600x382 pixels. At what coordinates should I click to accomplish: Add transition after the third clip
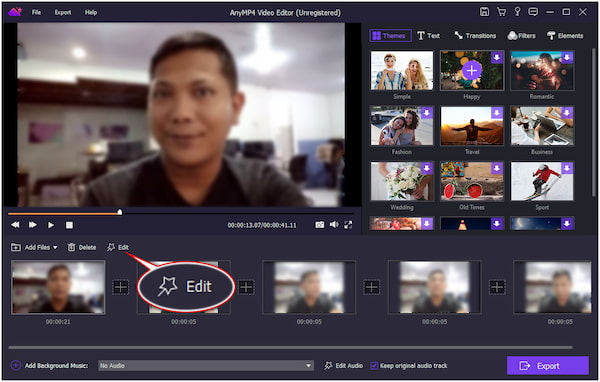(x=372, y=287)
